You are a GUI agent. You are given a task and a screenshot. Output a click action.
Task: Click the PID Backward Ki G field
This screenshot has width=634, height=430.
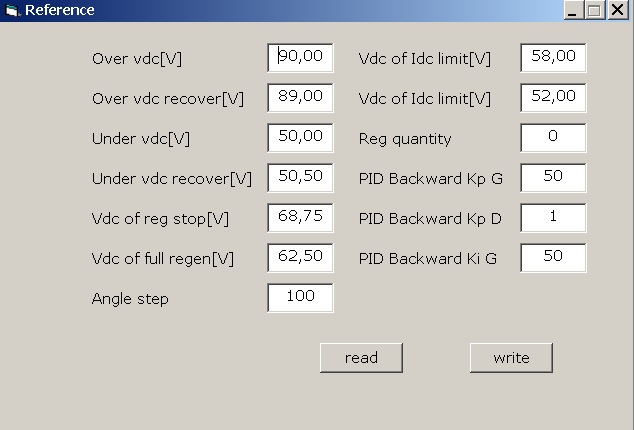pos(553,257)
